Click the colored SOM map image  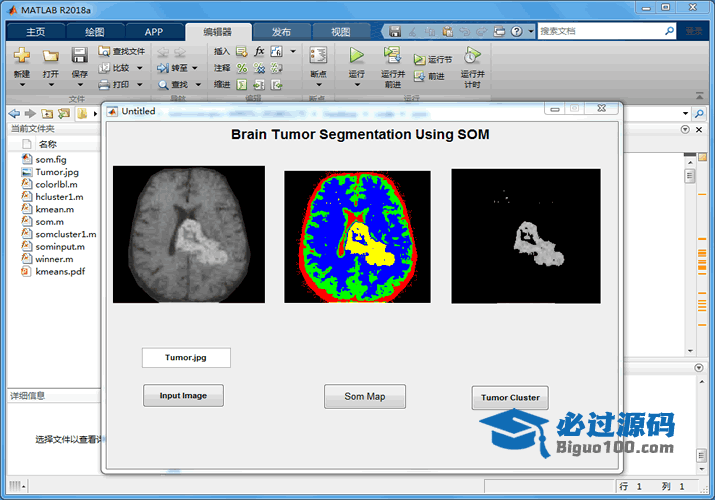click(357, 237)
